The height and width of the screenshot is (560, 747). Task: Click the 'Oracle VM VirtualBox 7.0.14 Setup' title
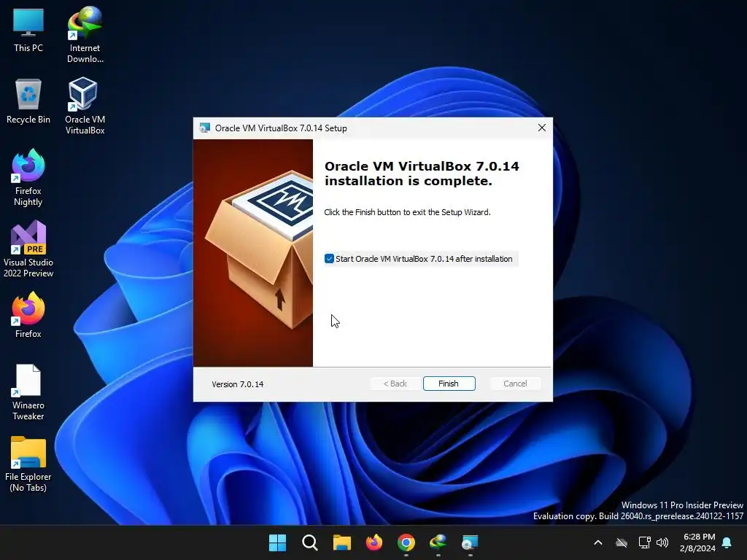click(281, 128)
